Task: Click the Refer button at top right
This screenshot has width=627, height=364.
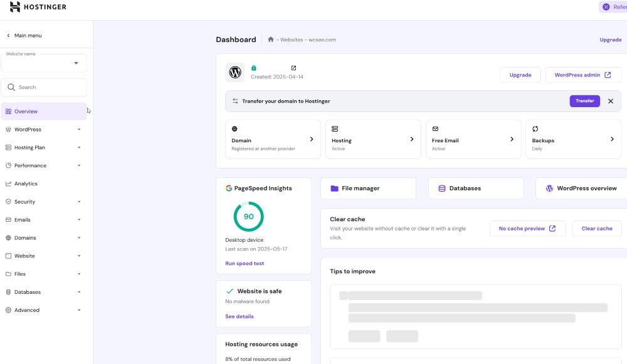Action: coord(613,7)
